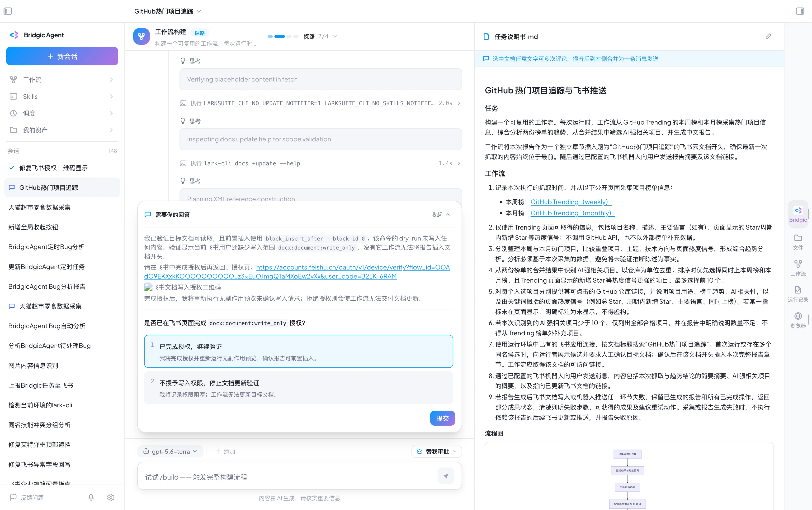Click the comment icon in blue hint bar
The width and height of the screenshot is (812, 510).
click(486, 59)
